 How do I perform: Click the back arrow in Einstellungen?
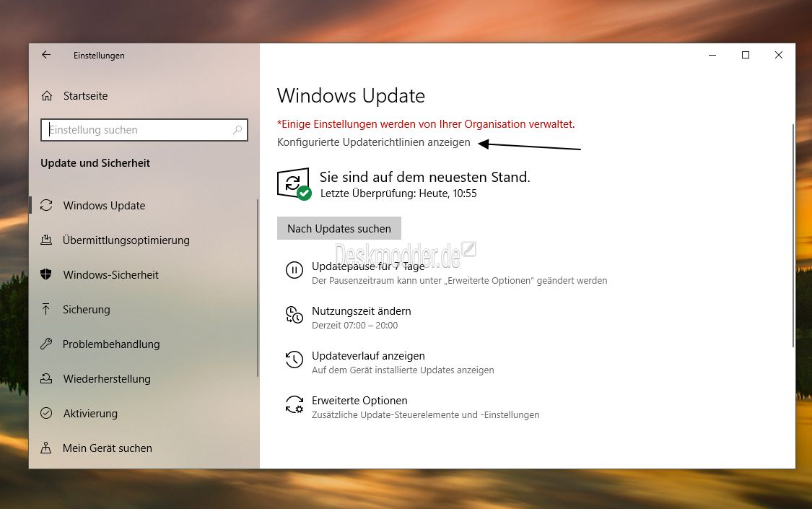(46, 55)
